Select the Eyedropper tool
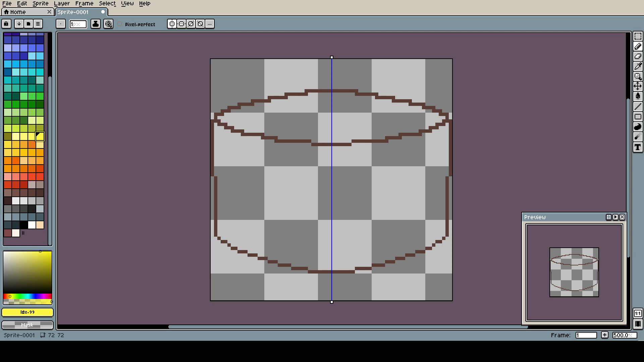The height and width of the screenshot is (362, 644). pos(638,66)
